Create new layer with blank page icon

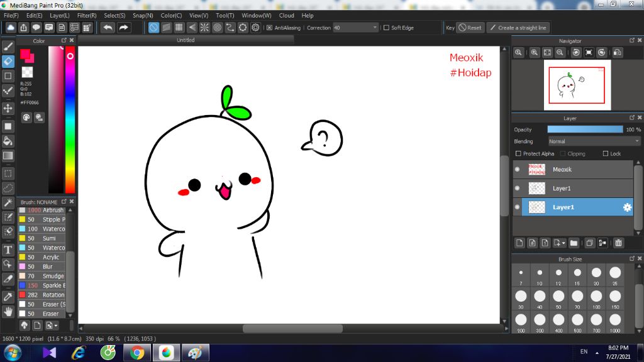[x=519, y=243]
